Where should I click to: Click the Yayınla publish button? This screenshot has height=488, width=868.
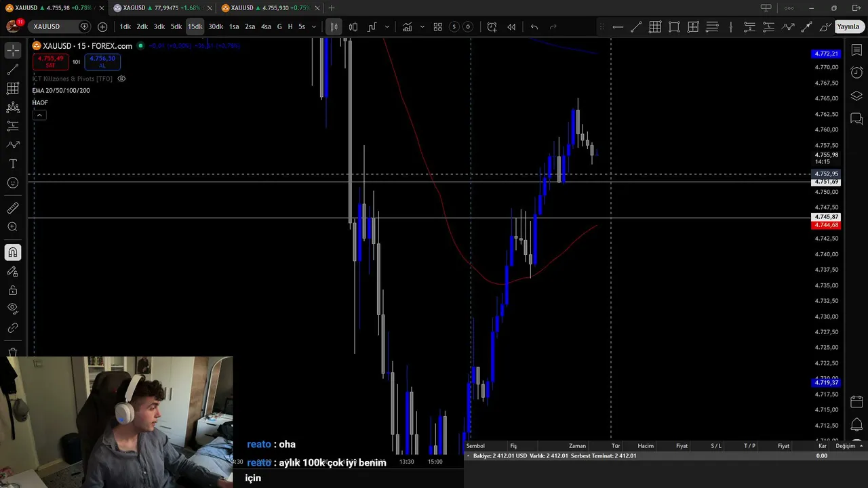pos(848,26)
